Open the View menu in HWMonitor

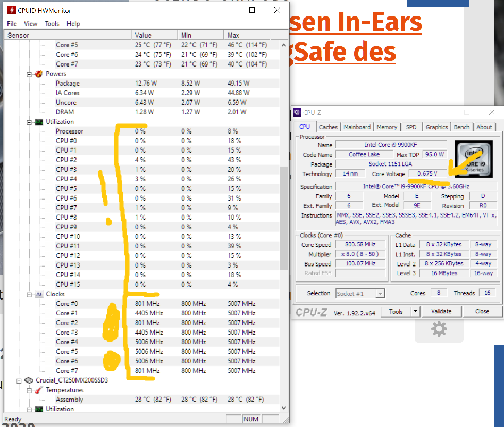click(x=30, y=24)
